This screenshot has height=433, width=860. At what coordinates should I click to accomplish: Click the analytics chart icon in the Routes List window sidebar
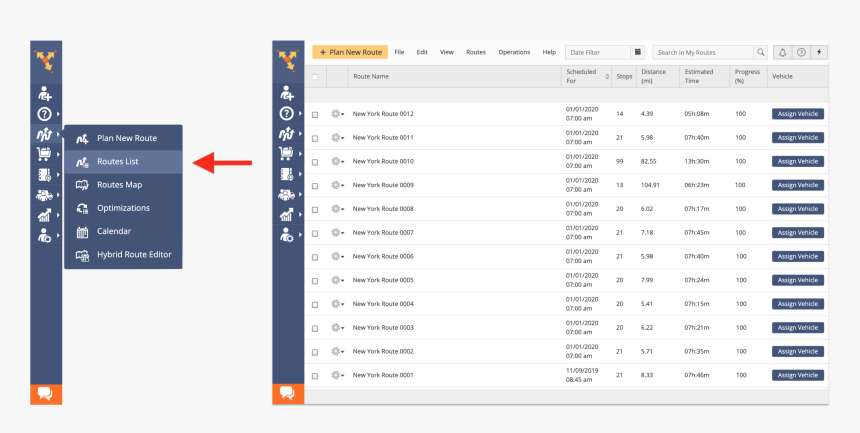coord(286,215)
